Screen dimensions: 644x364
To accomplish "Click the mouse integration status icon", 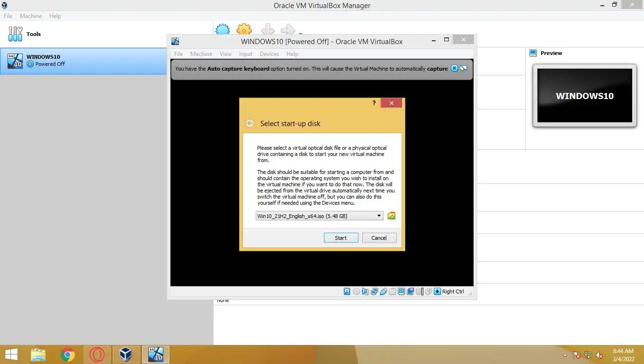I will click(428, 291).
